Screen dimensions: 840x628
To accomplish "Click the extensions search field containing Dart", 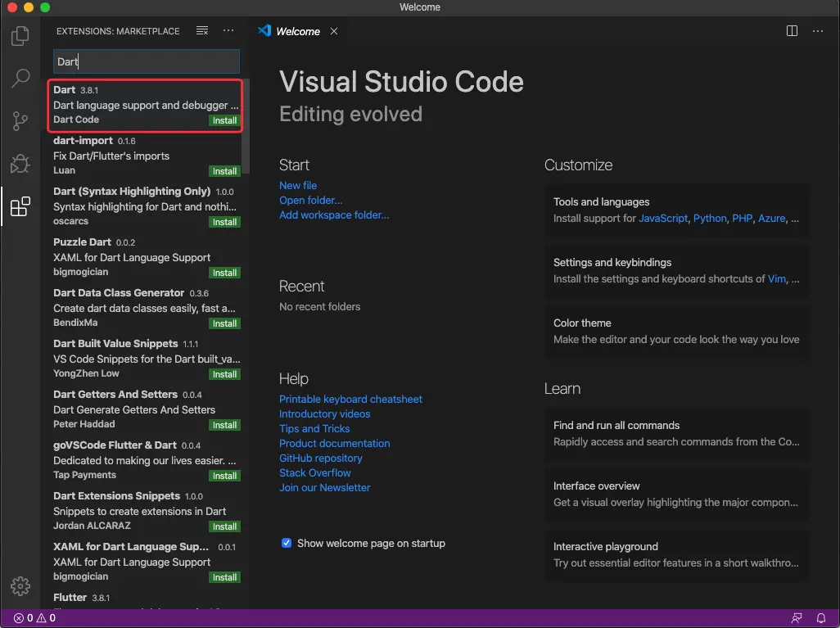I will coord(147,61).
